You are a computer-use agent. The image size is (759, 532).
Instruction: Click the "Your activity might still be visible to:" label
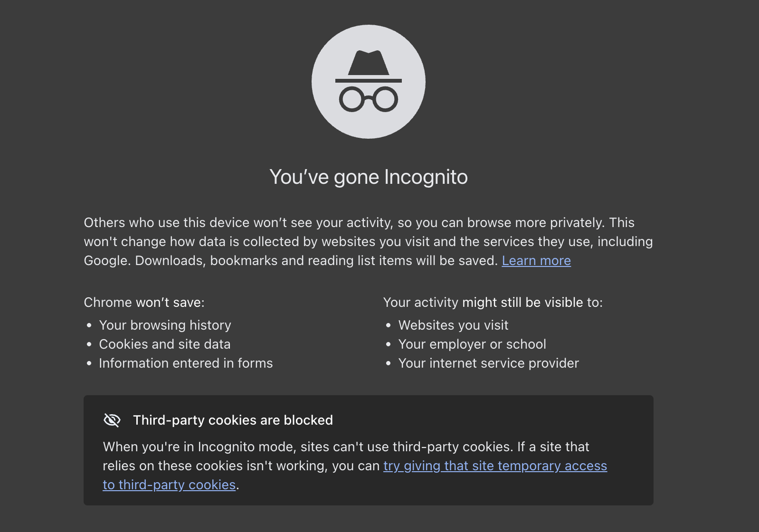coord(493,302)
